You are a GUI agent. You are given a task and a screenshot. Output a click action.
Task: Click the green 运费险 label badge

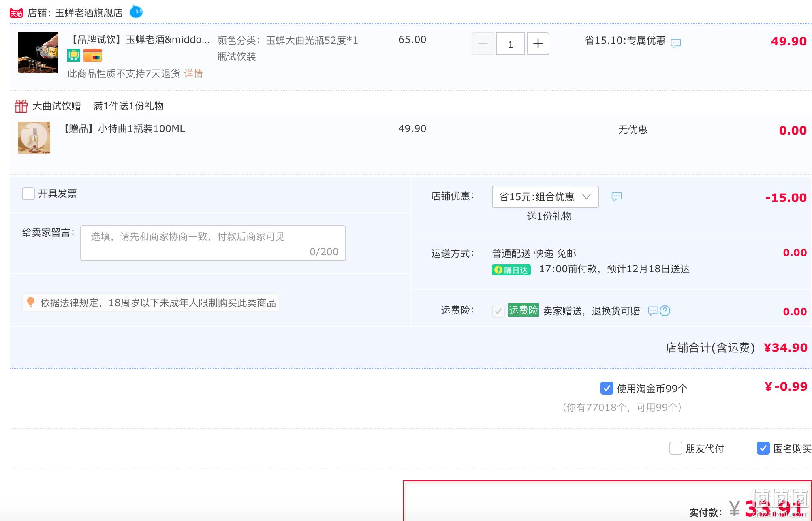(x=524, y=310)
